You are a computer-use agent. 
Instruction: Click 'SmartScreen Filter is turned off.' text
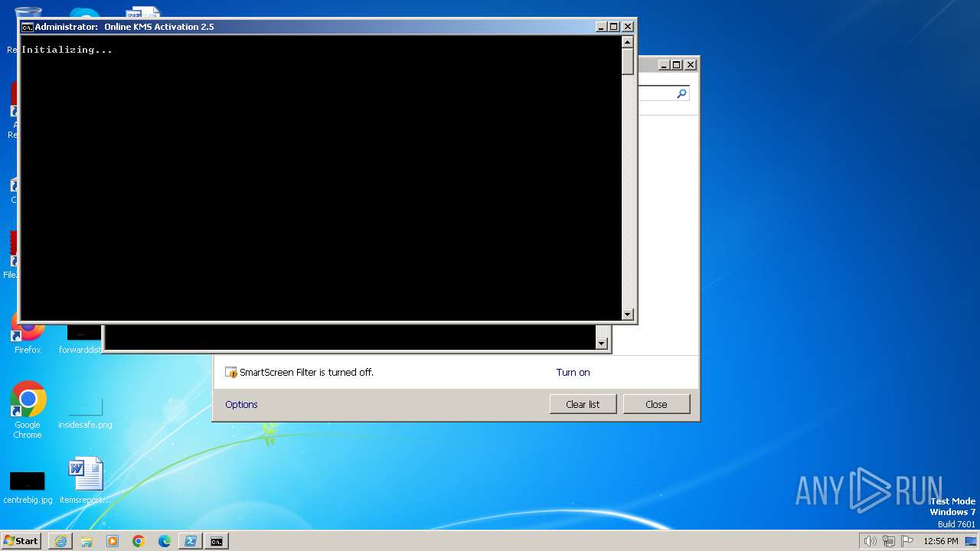(306, 373)
